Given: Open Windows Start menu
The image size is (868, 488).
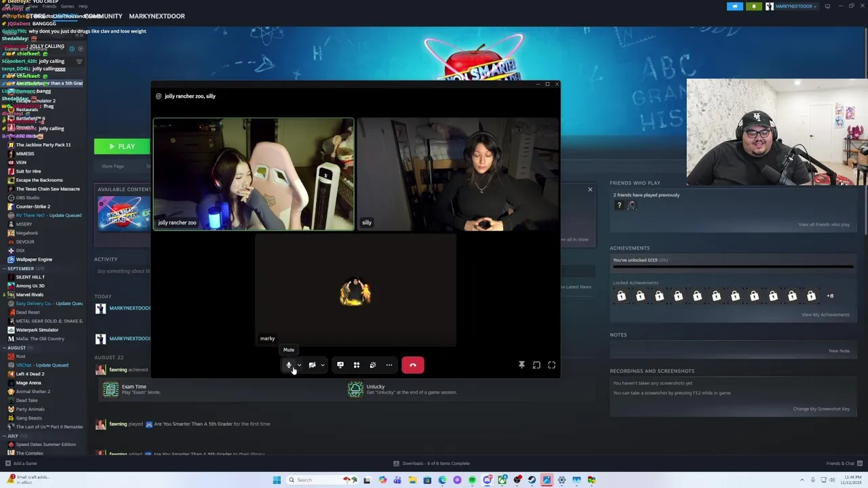Looking at the screenshot, I should pyautogui.click(x=277, y=480).
